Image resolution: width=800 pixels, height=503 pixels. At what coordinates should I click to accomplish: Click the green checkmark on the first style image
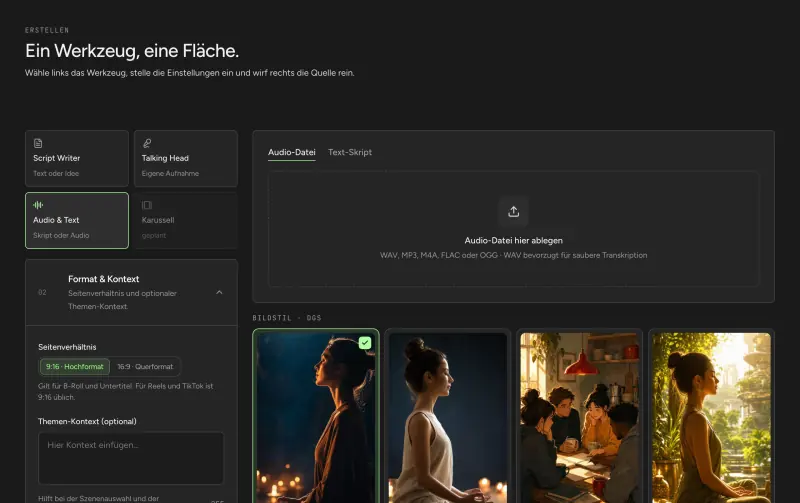[365, 343]
